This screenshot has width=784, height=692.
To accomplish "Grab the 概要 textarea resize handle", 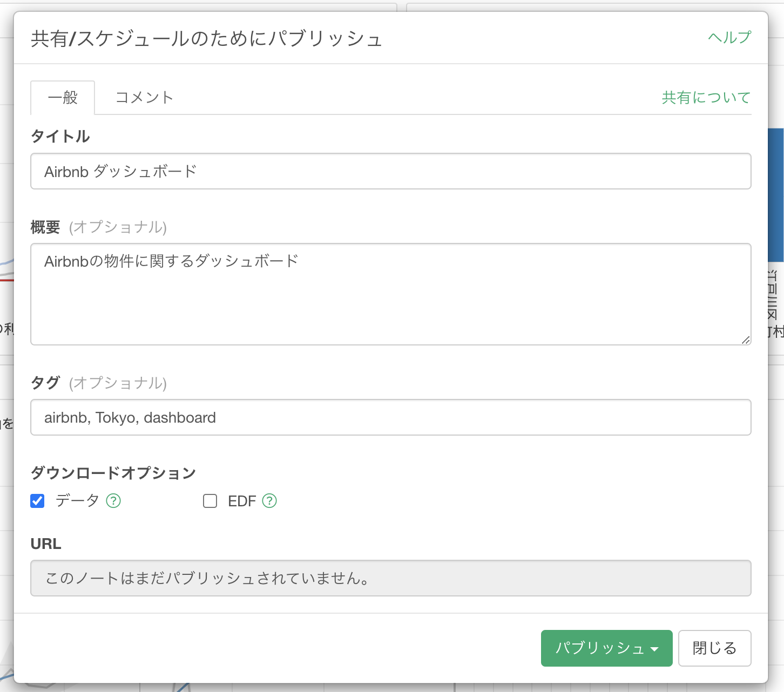I will [x=746, y=340].
